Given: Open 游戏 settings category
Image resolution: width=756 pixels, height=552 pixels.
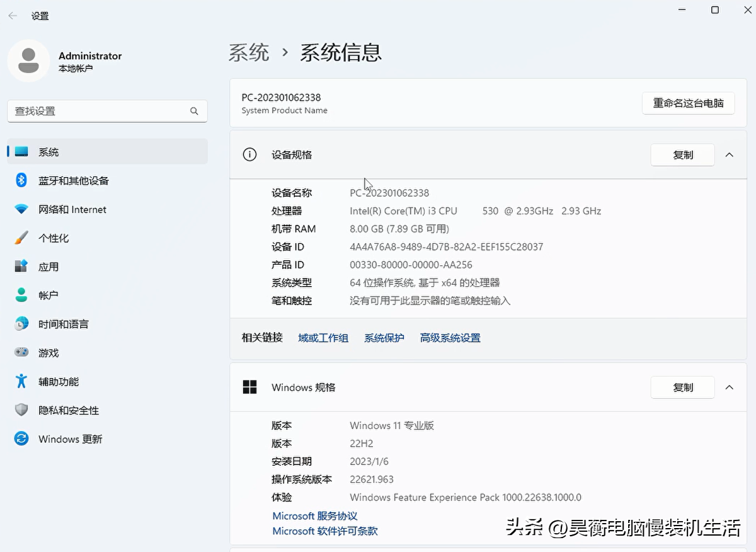Looking at the screenshot, I should point(107,354).
